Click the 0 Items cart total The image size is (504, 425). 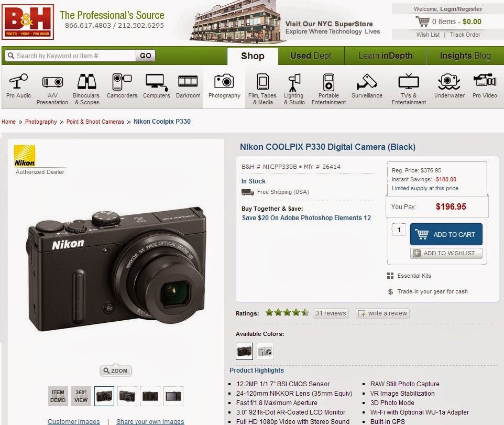point(456,21)
